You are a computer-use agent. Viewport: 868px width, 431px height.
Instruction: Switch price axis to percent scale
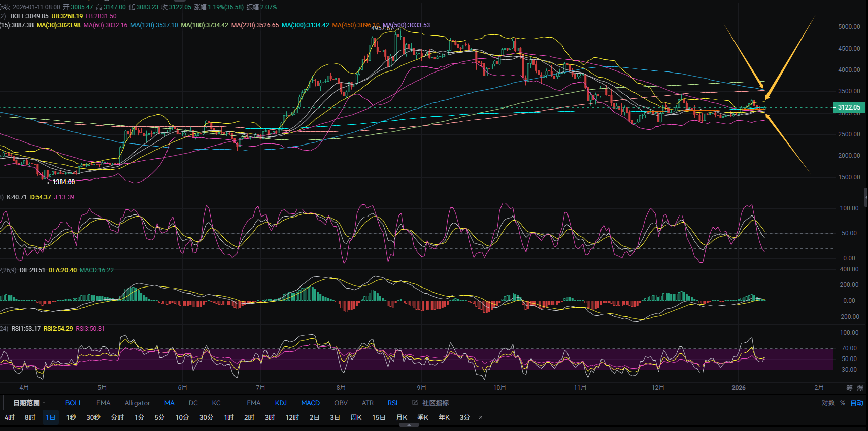pyautogui.click(x=843, y=403)
